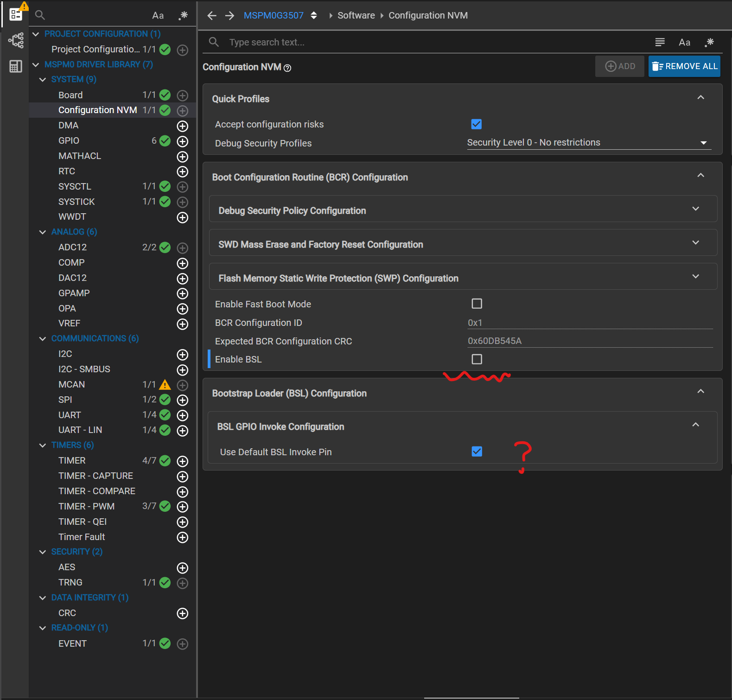Add a WWDT module instance
732x700 pixels.
point(183,217)
